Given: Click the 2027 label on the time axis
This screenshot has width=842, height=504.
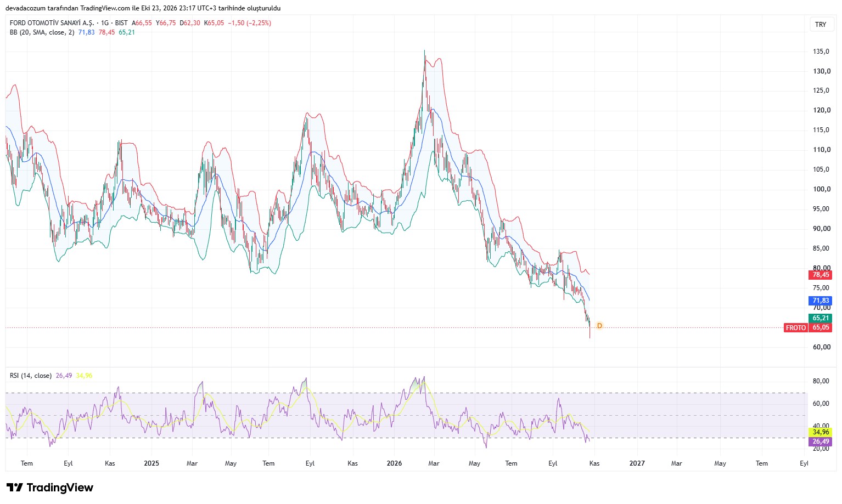Looking at the screenshot, I should click(637, 463).
